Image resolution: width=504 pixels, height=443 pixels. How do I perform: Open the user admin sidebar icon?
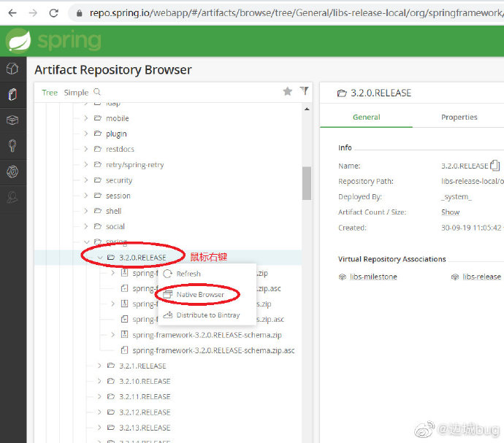(12, 197)
